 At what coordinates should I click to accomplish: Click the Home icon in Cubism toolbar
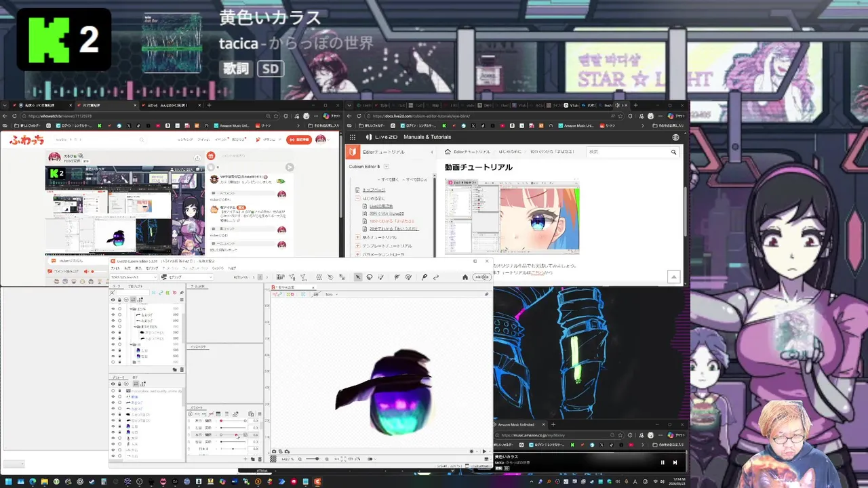point(465,277)
